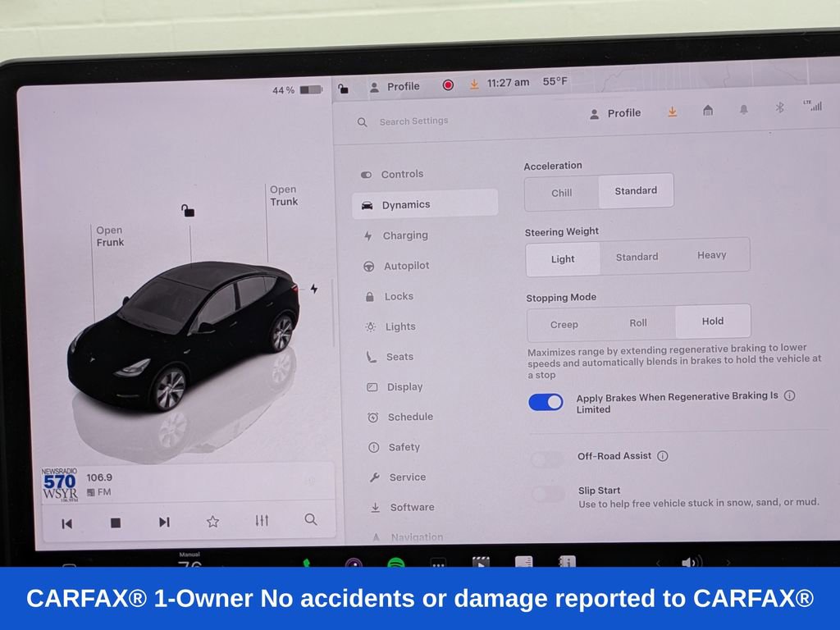This screenshot has height=630, width=840.
Task: Open the three-dots app launcher
Action: click(438, 564)
